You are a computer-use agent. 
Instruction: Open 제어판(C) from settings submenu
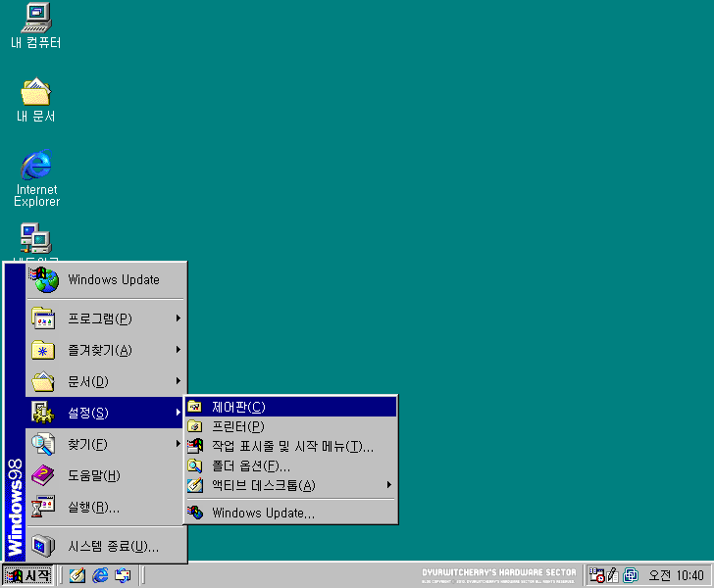[291, 407]
